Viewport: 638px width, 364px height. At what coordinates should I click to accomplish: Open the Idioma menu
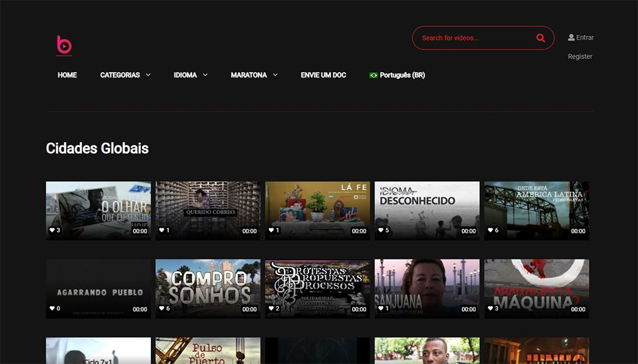tap(185, 75)
